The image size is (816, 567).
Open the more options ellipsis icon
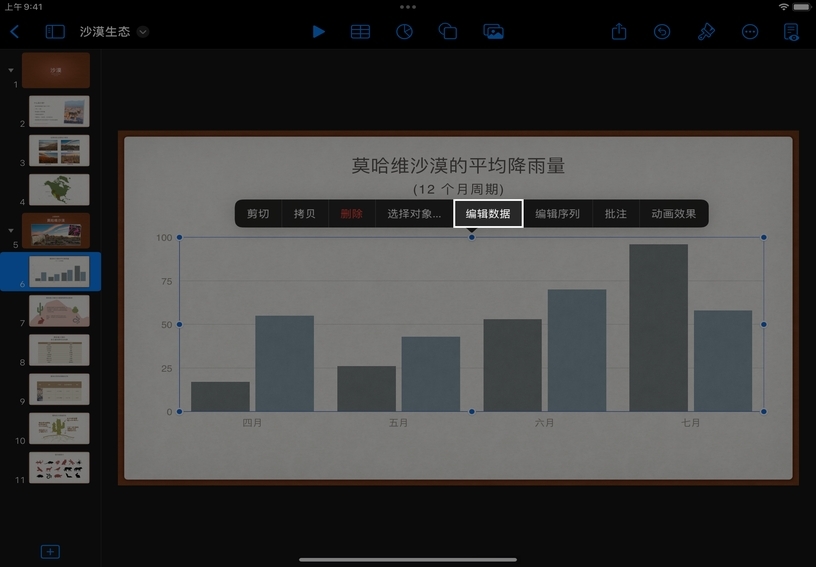pyautogui.click(x=750, y=32)
